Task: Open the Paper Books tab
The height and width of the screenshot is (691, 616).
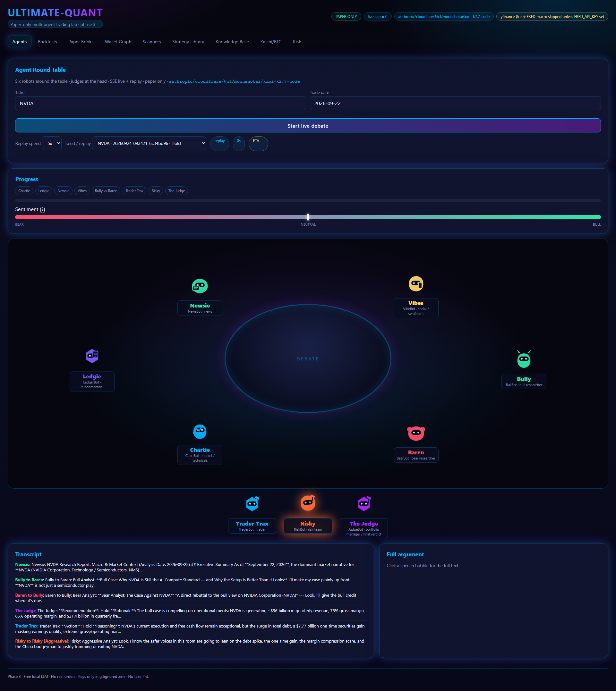Action: tap(81, 42)
